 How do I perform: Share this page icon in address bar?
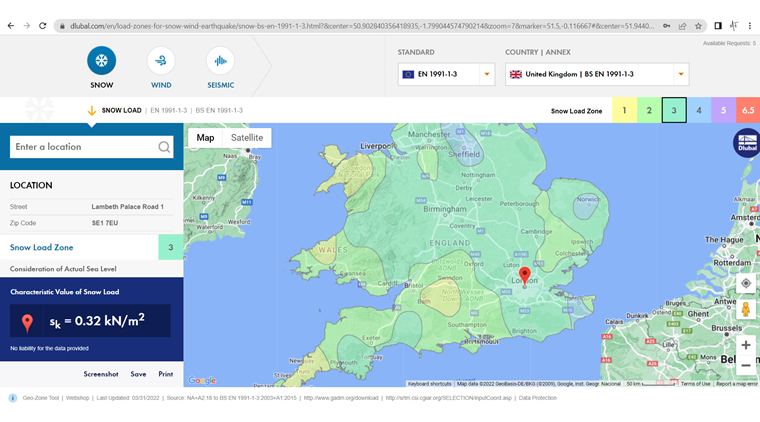click(x=682, y=26)
